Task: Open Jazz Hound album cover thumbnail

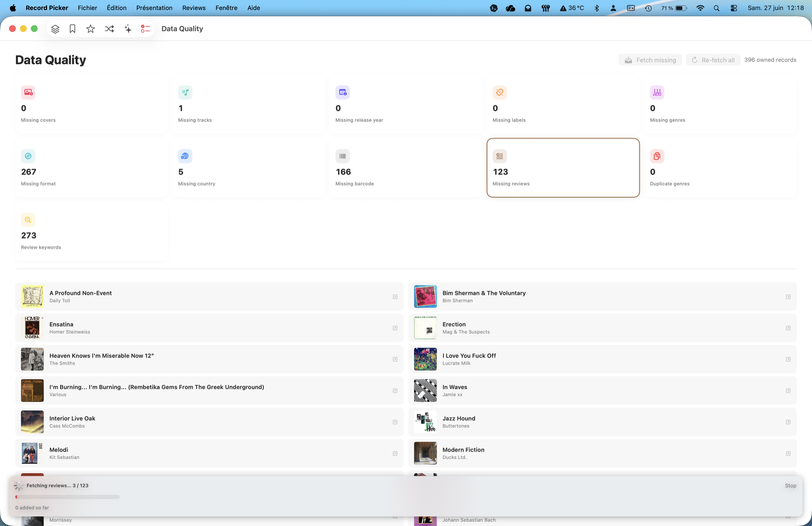Action: point(425,422)
